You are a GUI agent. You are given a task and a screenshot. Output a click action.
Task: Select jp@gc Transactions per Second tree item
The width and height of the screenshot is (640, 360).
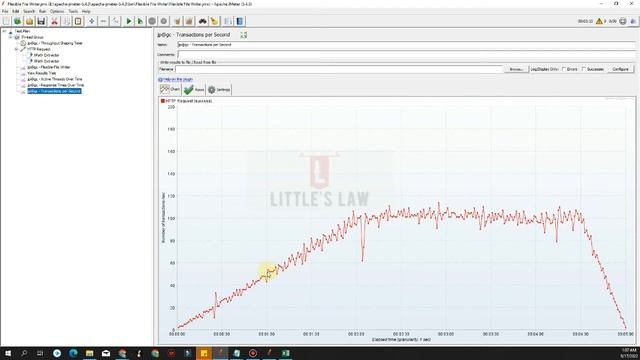(54, 91)
